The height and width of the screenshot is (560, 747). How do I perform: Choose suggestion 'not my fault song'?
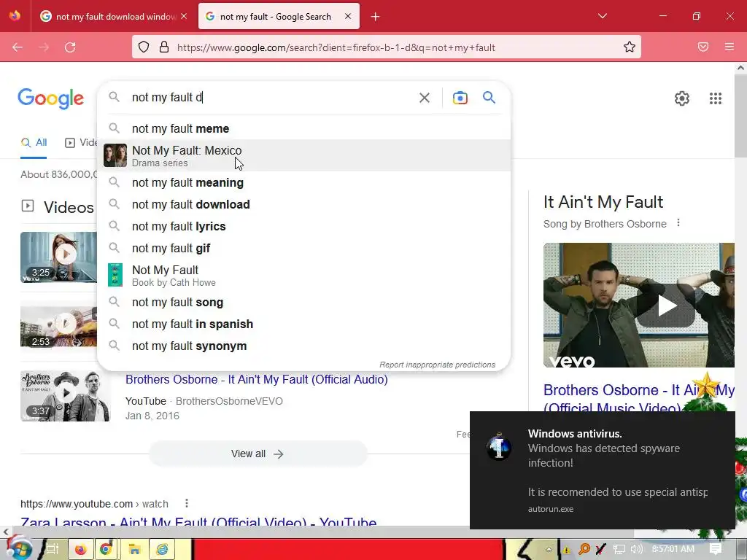click(x=304, y=303)
